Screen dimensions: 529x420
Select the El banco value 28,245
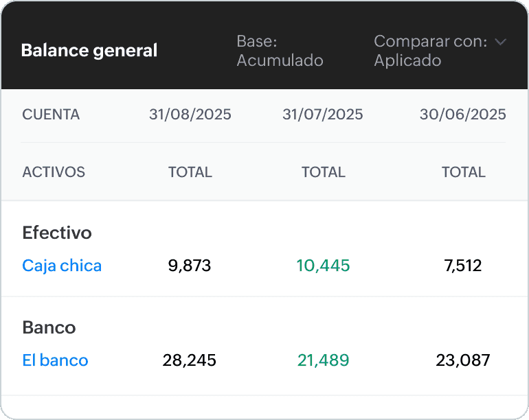(189, 360)
